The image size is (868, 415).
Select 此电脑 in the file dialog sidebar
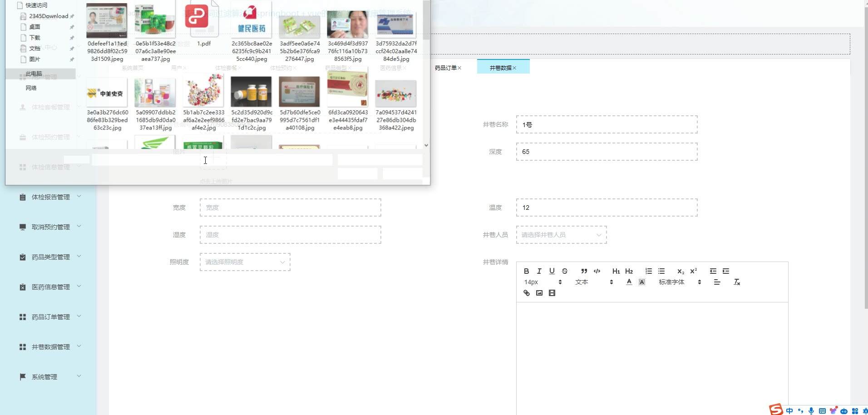(x=34, y=74)
